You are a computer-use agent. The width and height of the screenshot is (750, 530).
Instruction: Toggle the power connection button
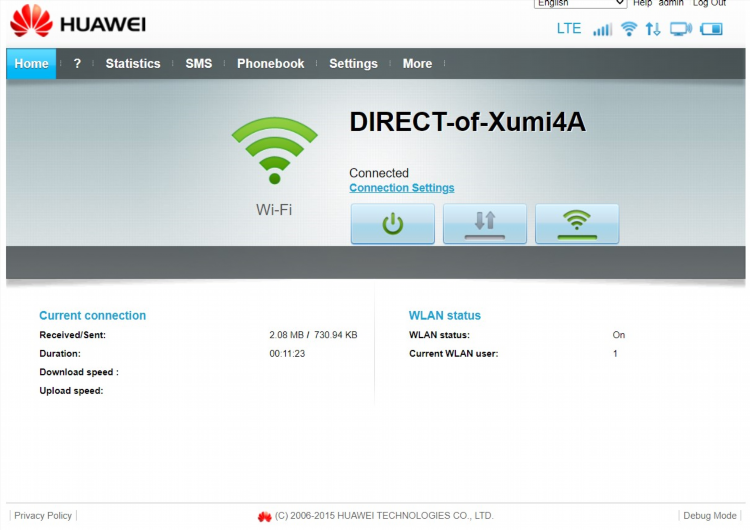click(393, 223)
